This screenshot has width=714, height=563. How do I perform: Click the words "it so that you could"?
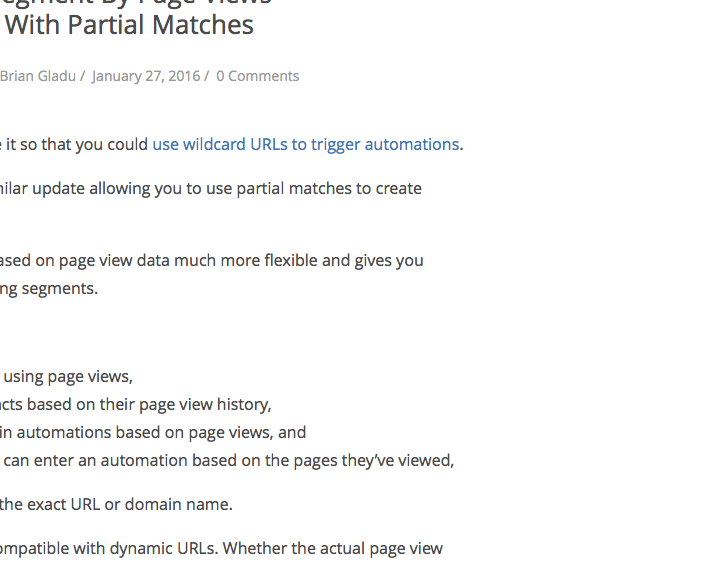tap(77, 144)
